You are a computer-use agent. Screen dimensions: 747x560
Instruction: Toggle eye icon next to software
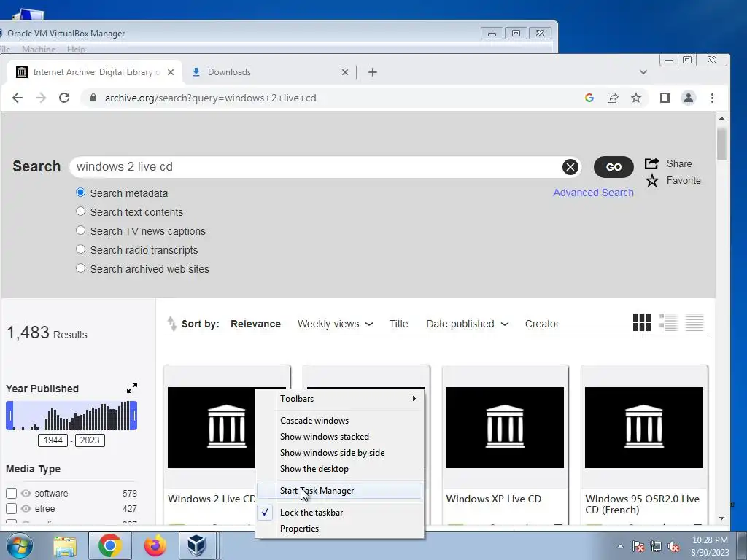26,494
